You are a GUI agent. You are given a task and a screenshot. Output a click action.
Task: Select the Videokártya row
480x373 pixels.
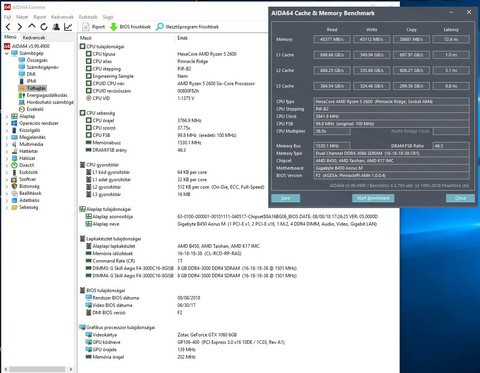(161, 334)
